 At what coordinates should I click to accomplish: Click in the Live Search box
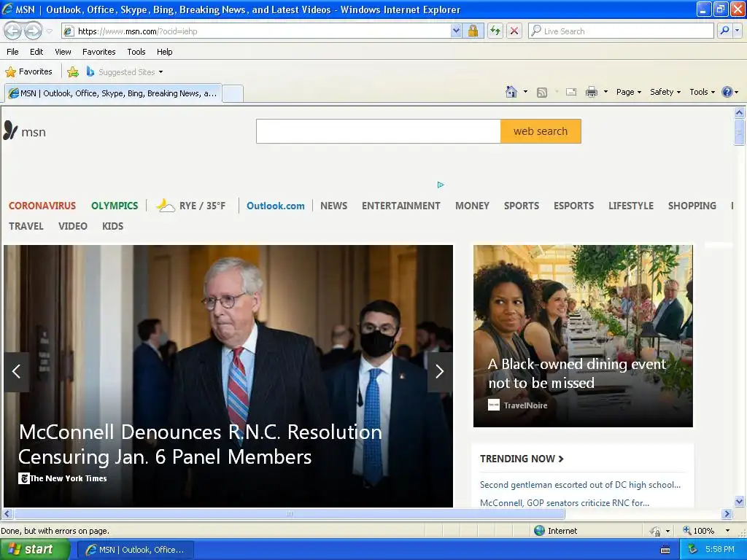pyautogui.click(x=622, y=31)
